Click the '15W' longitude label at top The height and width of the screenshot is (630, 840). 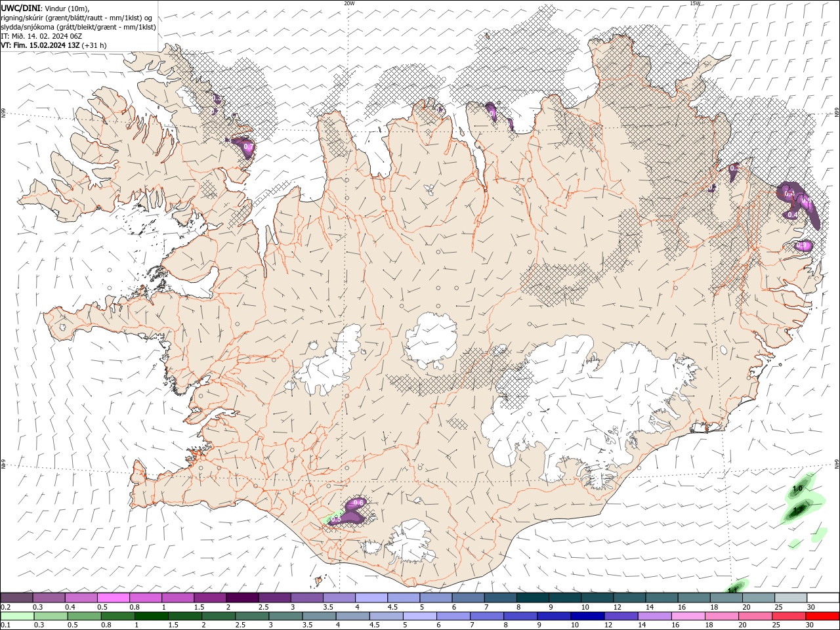coord(695,3)
